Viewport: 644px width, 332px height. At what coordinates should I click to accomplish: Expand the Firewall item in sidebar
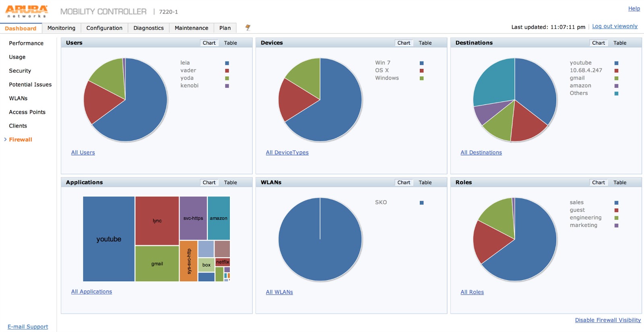tap(21, 140)
